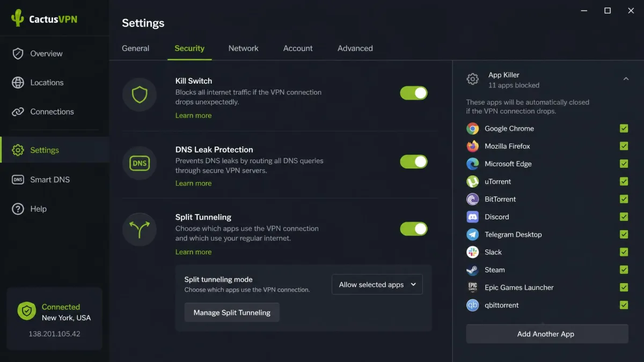Click the New York, USA location text

click(67, 317)
